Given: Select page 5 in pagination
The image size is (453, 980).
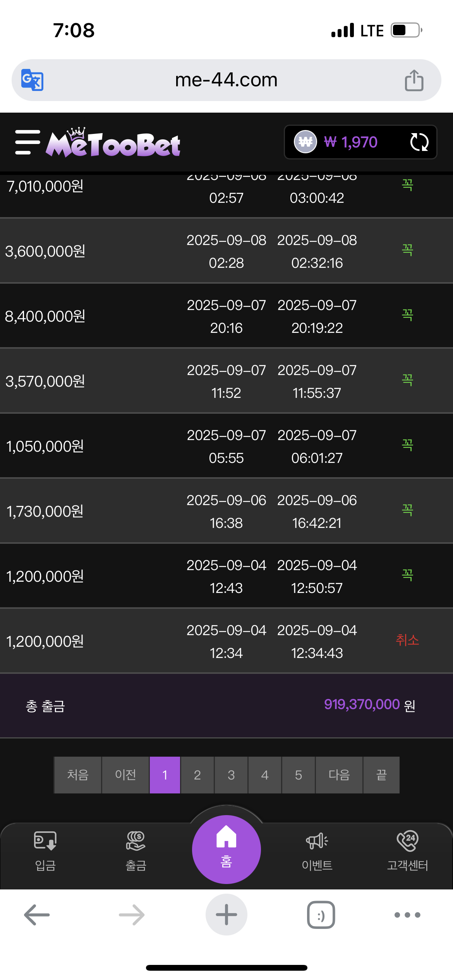Looking at the screenshot, I should (x=299, y=775).
